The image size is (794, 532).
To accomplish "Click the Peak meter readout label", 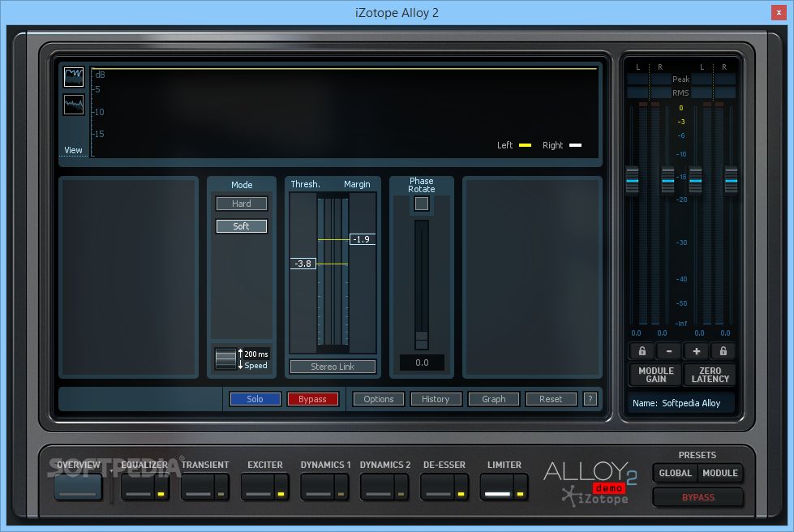I will pos(680,79).
